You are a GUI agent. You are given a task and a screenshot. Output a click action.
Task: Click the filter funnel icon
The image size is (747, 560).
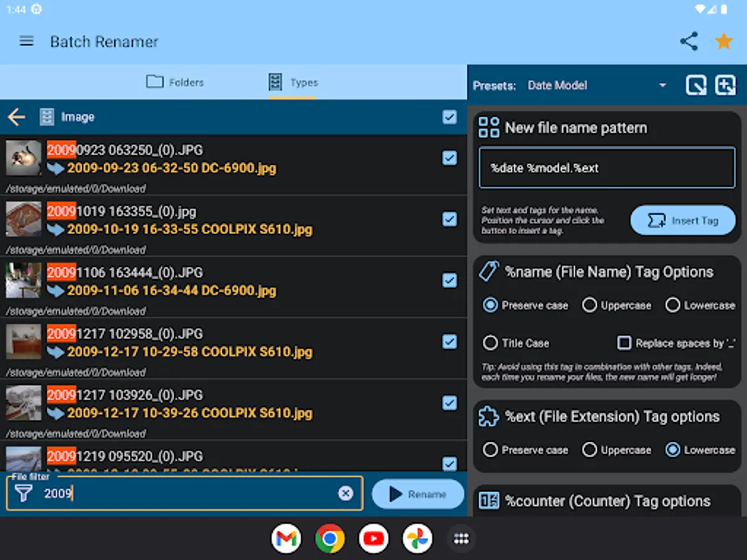24,494
